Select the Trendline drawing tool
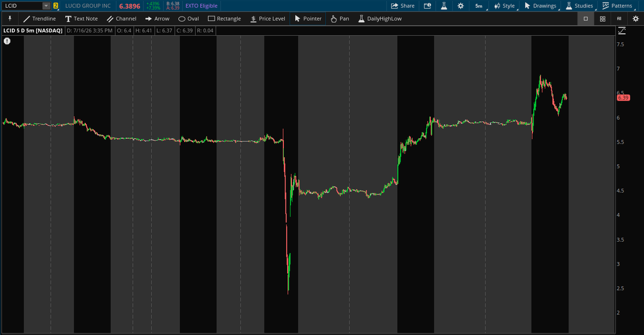 click(x=39, y=18)
